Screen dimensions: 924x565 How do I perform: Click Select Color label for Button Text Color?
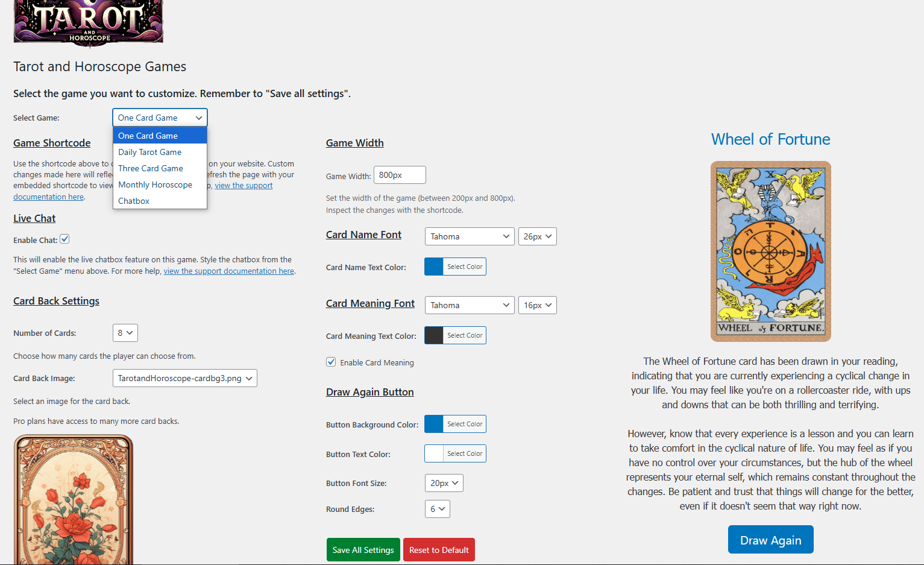pos(465,453)
